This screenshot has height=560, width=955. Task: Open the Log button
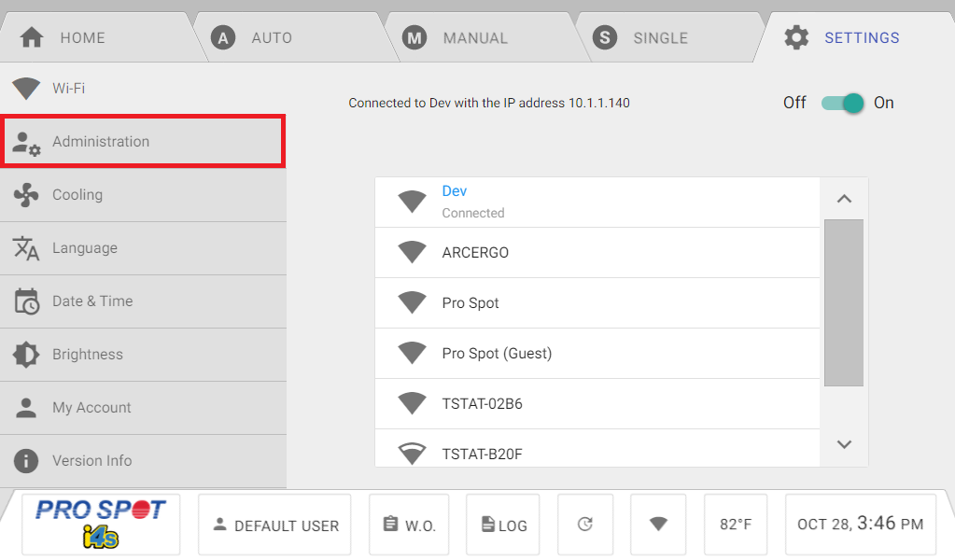tap(503, 525)
